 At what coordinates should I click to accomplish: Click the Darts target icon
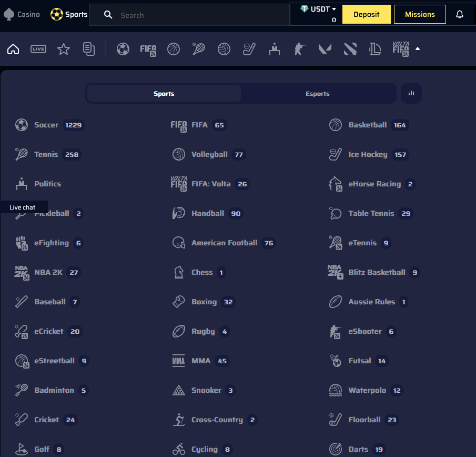336,449
